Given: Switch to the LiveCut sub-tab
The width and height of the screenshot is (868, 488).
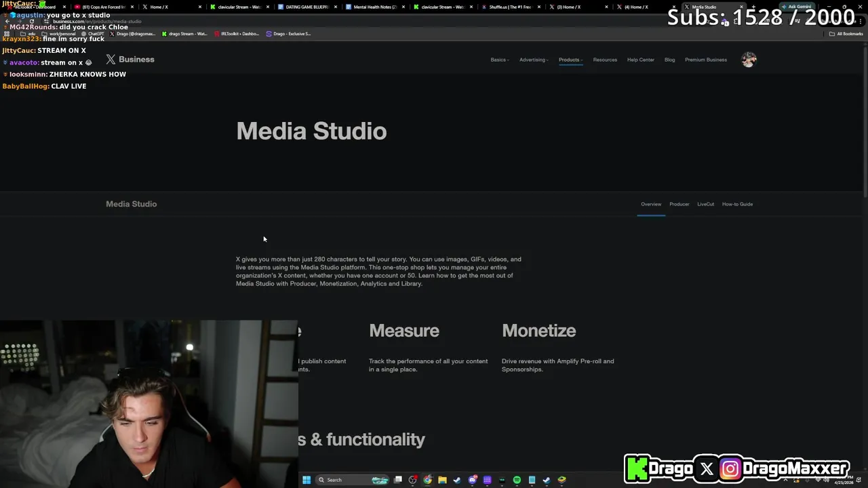Looking at the screenshot, I should click(x=705, y=204).
